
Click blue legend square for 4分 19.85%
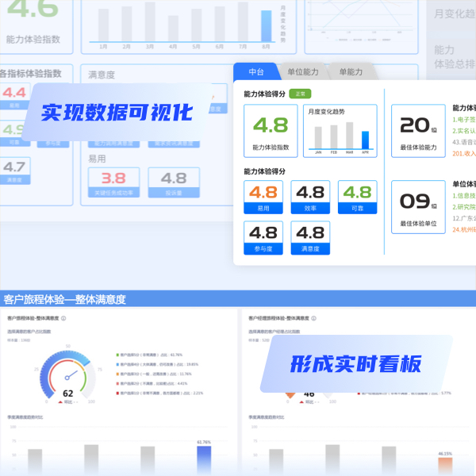tap(117, 364)
